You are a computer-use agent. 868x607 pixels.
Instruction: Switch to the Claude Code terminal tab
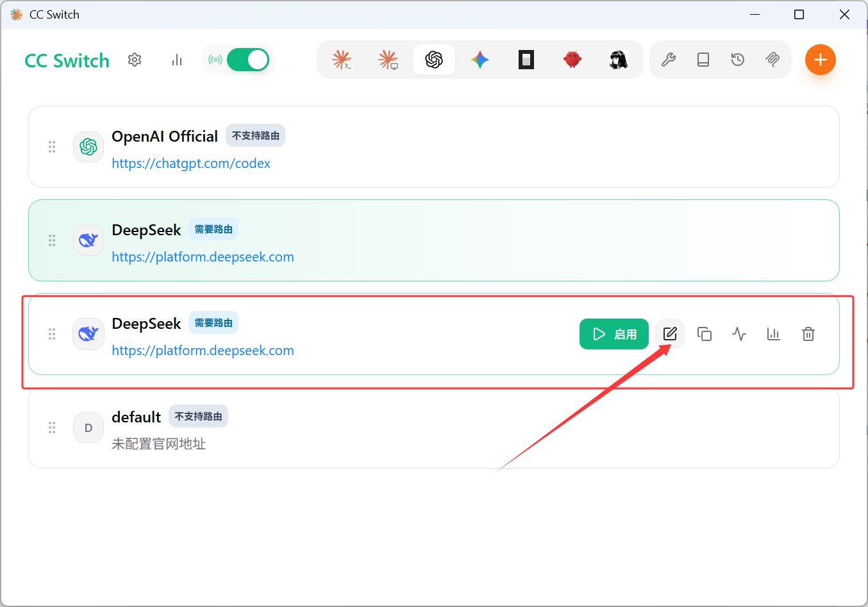[342, 60]
